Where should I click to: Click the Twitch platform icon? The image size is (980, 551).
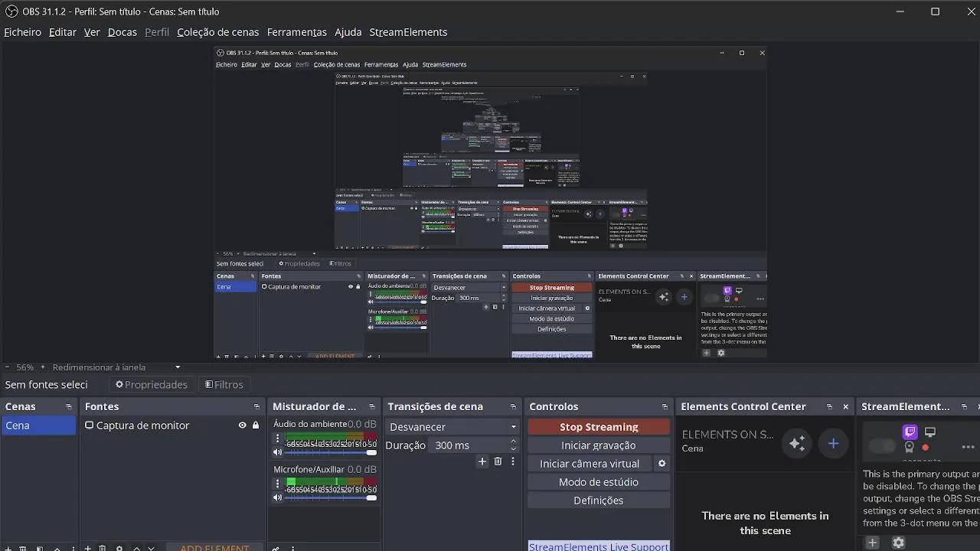(x=910, y=432)
